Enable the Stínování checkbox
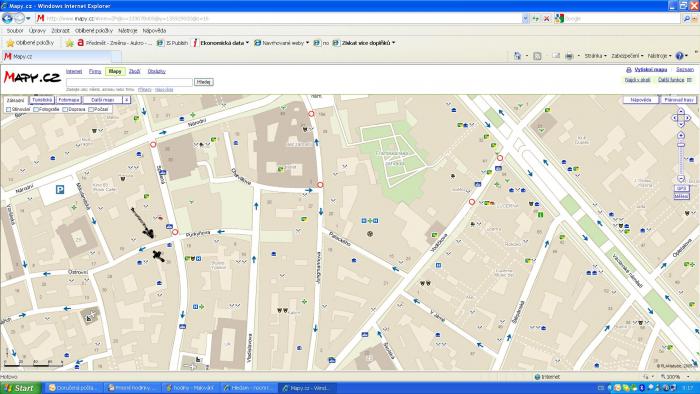The image size is (700, 394). click(x=8, y=109)
